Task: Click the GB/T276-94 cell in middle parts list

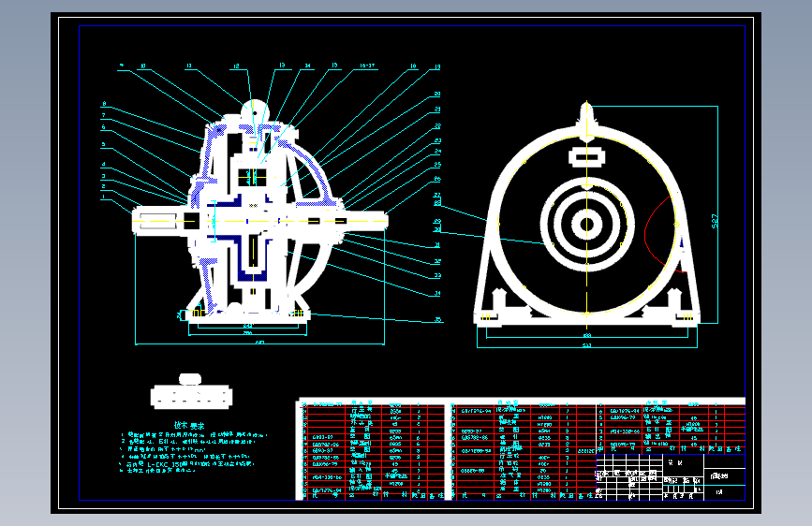Action: [476, 411]
